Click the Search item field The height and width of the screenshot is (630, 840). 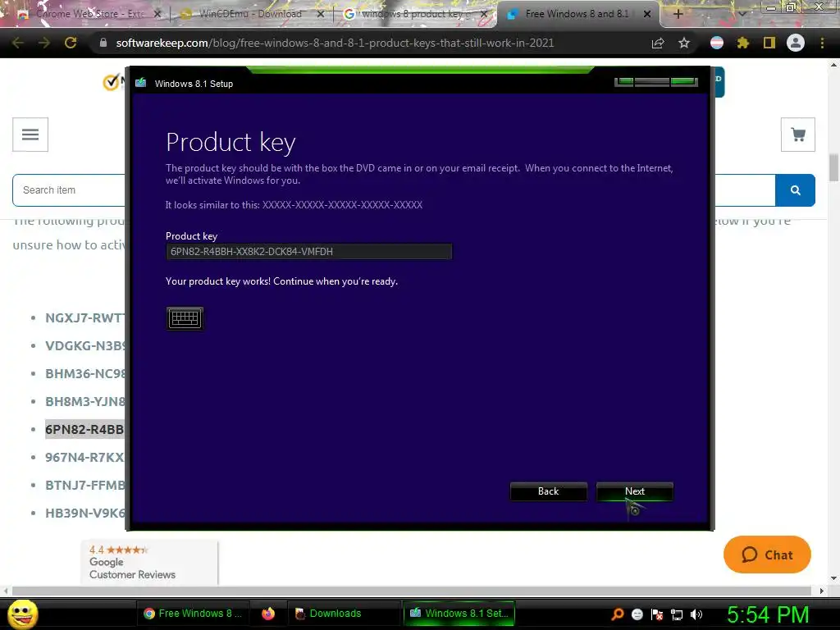pyautogui.click(x=70, y=190)
